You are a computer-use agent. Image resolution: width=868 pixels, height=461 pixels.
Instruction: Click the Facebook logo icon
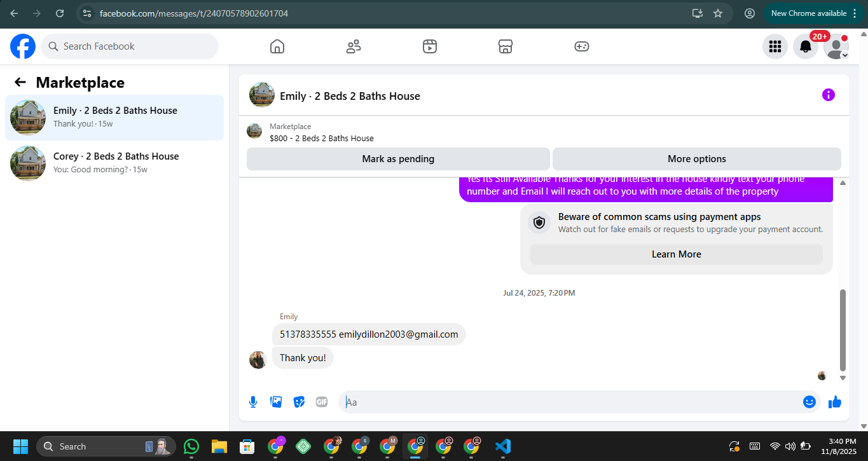click(23, 46)
